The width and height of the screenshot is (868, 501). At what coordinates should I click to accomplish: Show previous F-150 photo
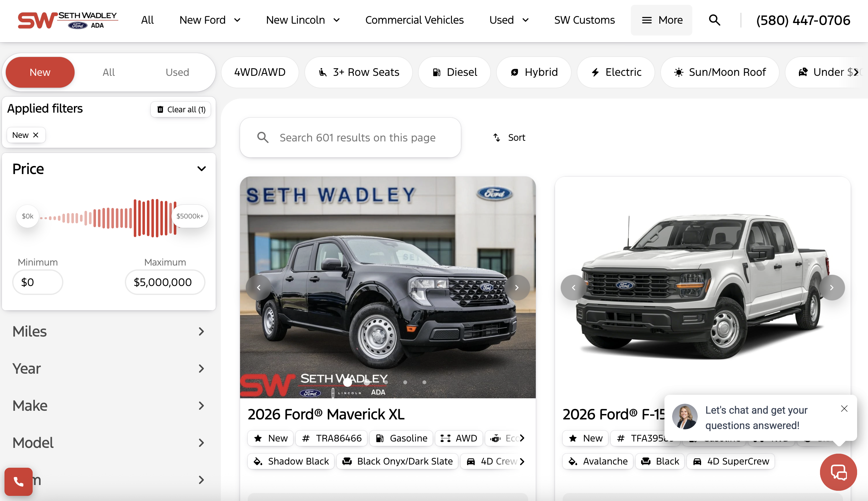click(574, 287)
